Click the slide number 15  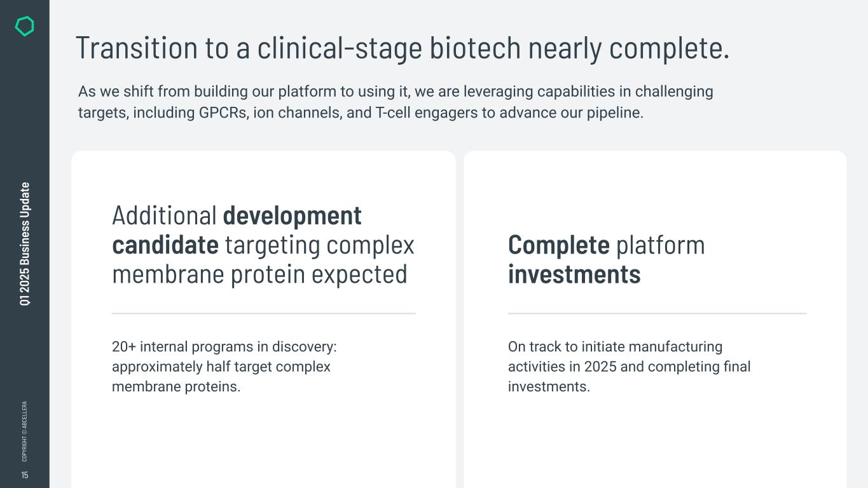click(25, 475)
